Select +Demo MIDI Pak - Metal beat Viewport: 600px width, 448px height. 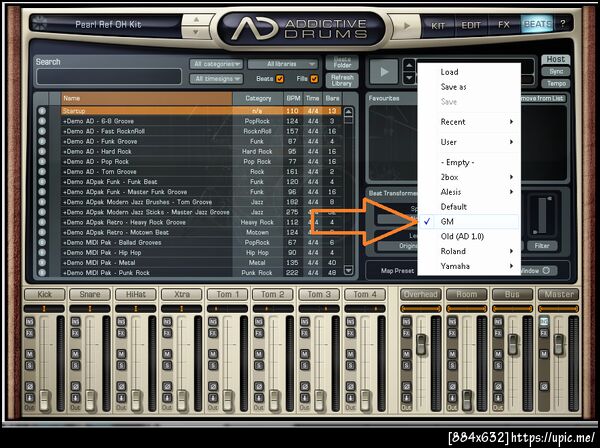[201, 263]
